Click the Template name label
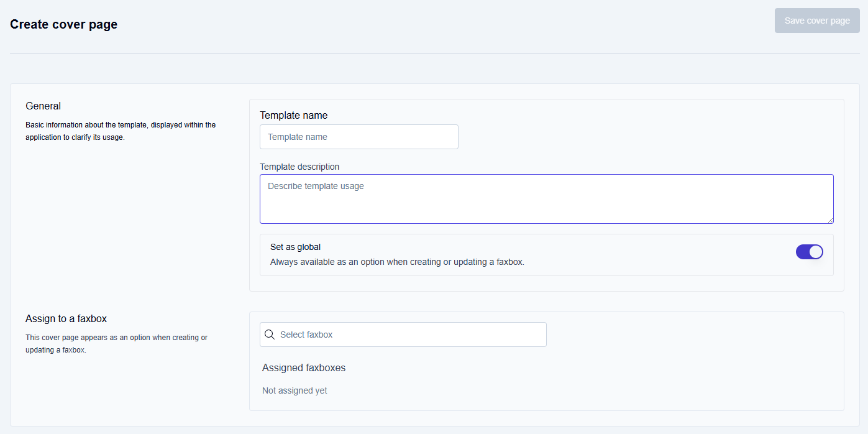868x434 pixels. [x=293, y=116]
